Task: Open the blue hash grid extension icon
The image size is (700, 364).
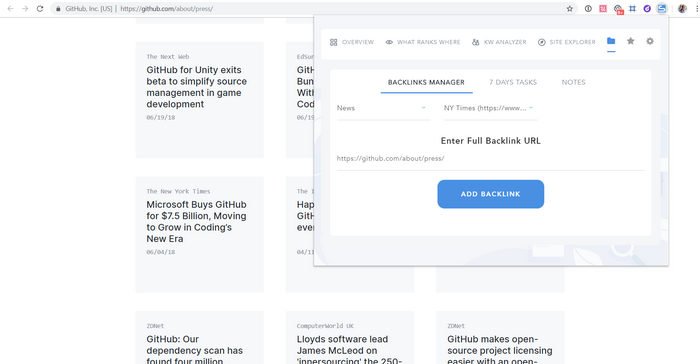Action: (x=633, y=8)
